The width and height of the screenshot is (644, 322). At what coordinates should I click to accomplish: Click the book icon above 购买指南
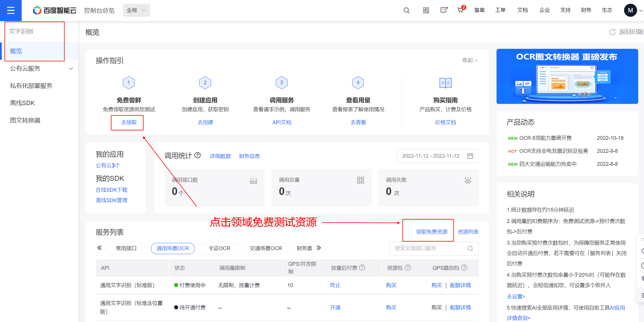(445, 83)
